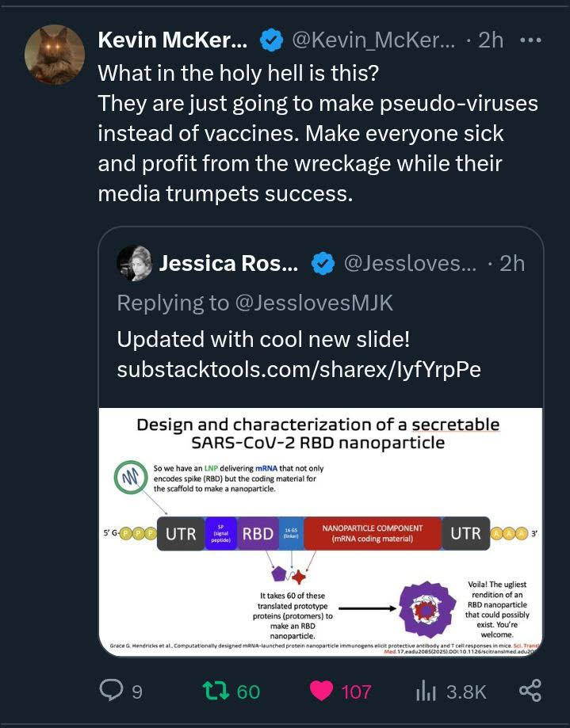Click the green retweet arrows icon

[215, 691]
